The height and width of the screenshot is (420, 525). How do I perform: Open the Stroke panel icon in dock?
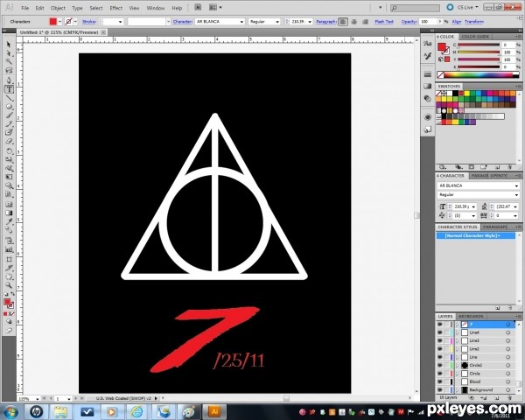click(x=428, y=74)
